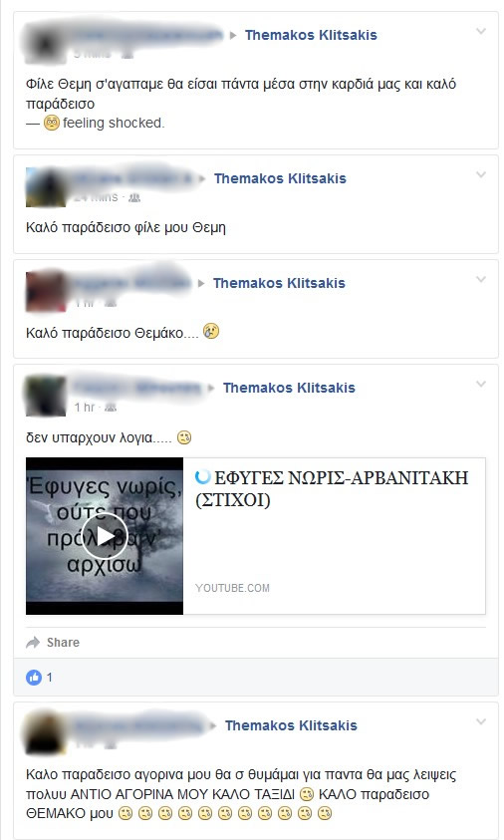This screenshot has height=840, width=504.
Task: Open options chevron on the last post
Action: tap(481, 721)
